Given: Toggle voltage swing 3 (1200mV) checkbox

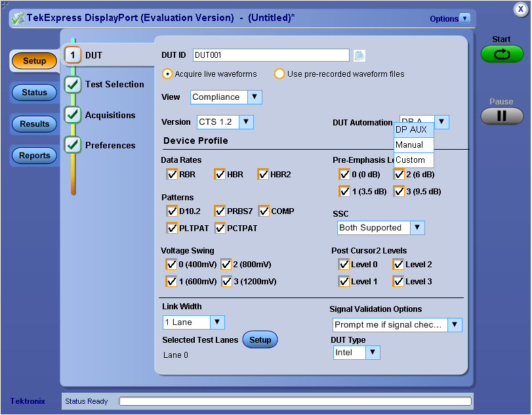Looking at the screenshot, I should 227,281.
